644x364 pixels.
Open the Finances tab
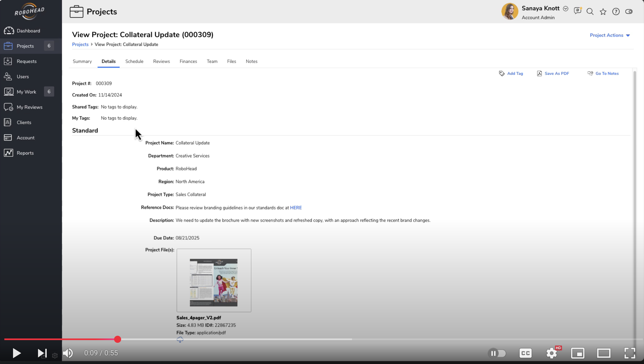[188, 61]
